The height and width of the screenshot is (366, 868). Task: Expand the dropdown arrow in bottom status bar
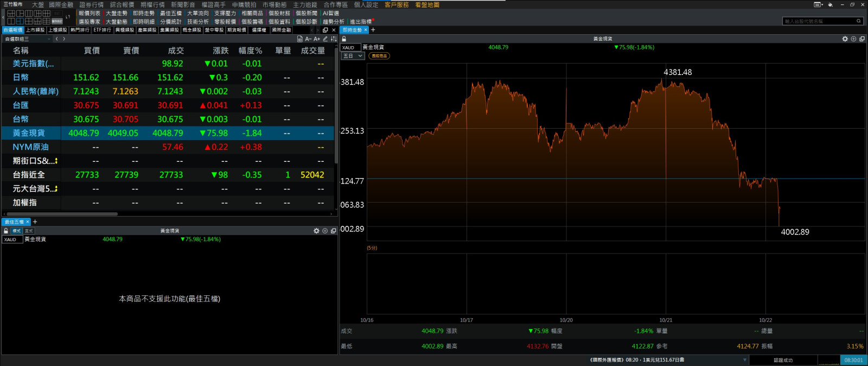coord(744,360)
